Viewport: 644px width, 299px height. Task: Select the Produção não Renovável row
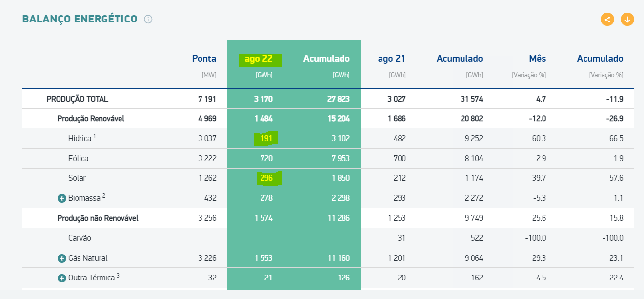[98, 218]
